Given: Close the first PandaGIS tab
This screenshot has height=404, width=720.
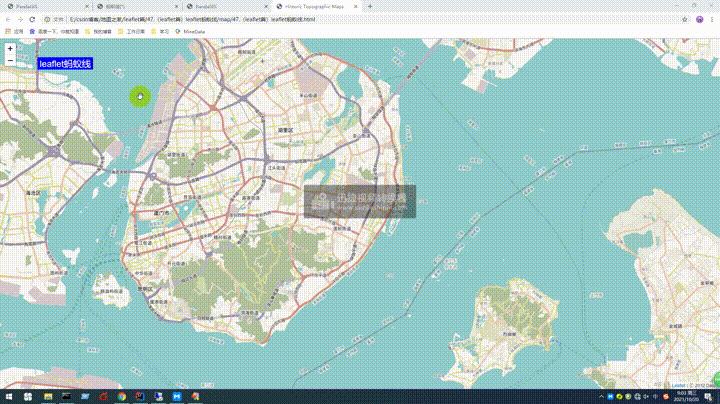Looking at the screenshot, I should coord(87,6).
